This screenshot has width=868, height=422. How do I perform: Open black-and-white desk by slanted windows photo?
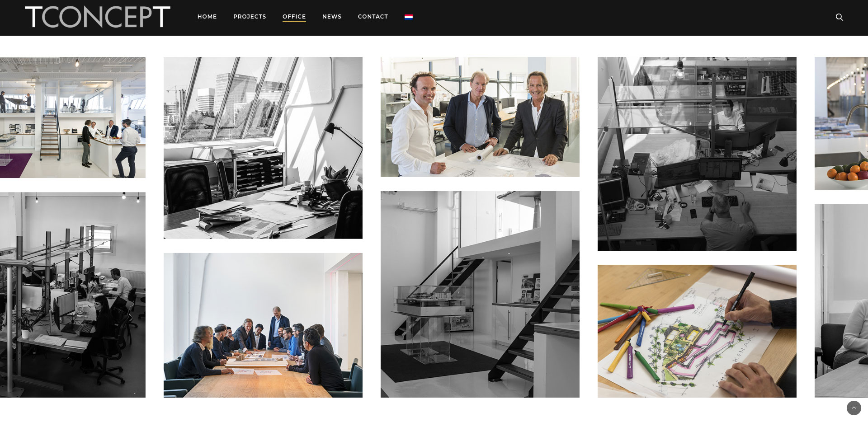pyautogui.click(x=263, y=148)
